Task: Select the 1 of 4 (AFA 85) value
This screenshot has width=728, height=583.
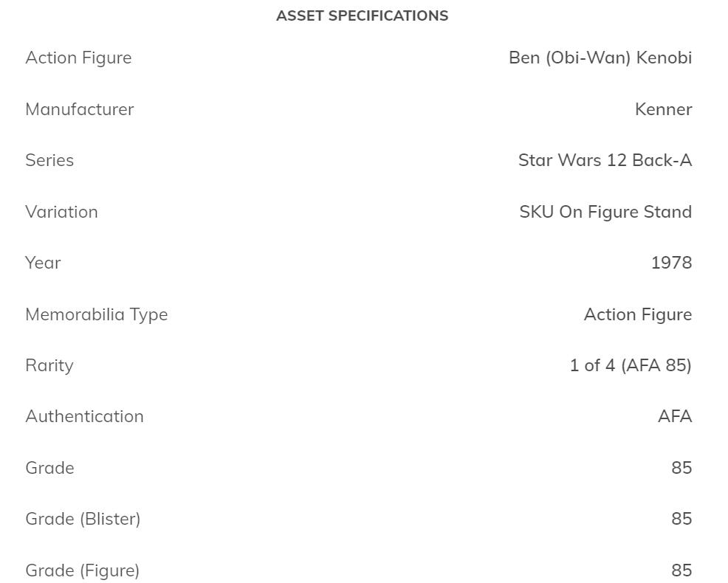Action: 631,365
